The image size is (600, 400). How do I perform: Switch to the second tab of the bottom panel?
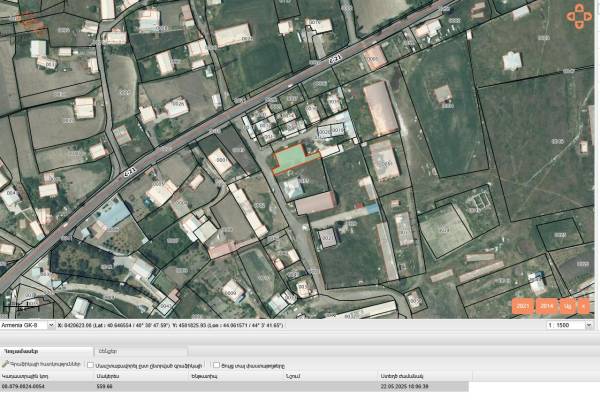pyautogui.click(x=107, y=351)
